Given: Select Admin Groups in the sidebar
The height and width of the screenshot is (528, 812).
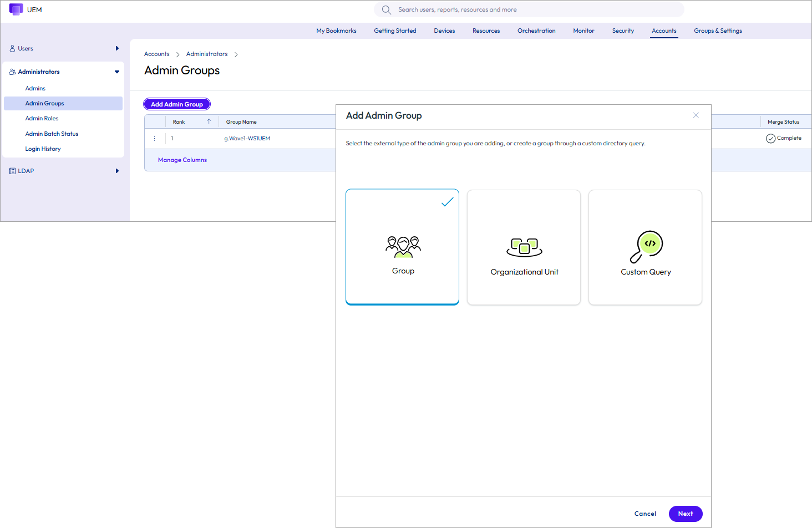Looking at the screenshot, I should coord(63,104).
